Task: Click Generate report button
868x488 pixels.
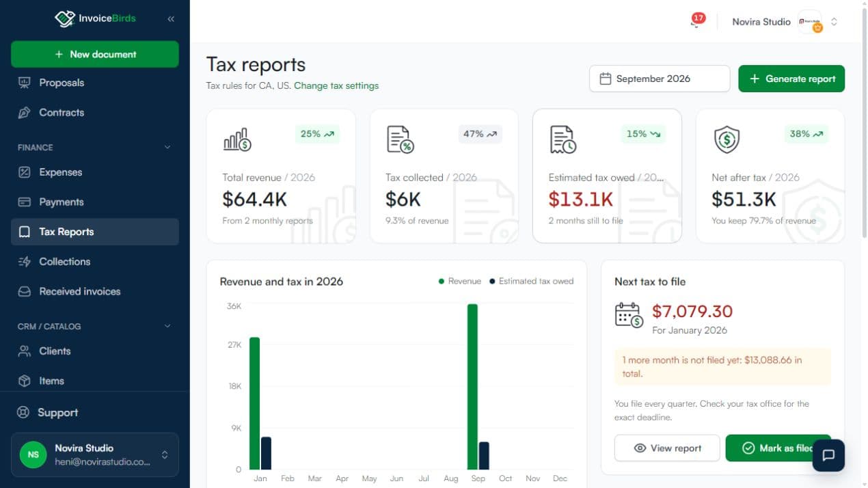Action: (791, 79)
